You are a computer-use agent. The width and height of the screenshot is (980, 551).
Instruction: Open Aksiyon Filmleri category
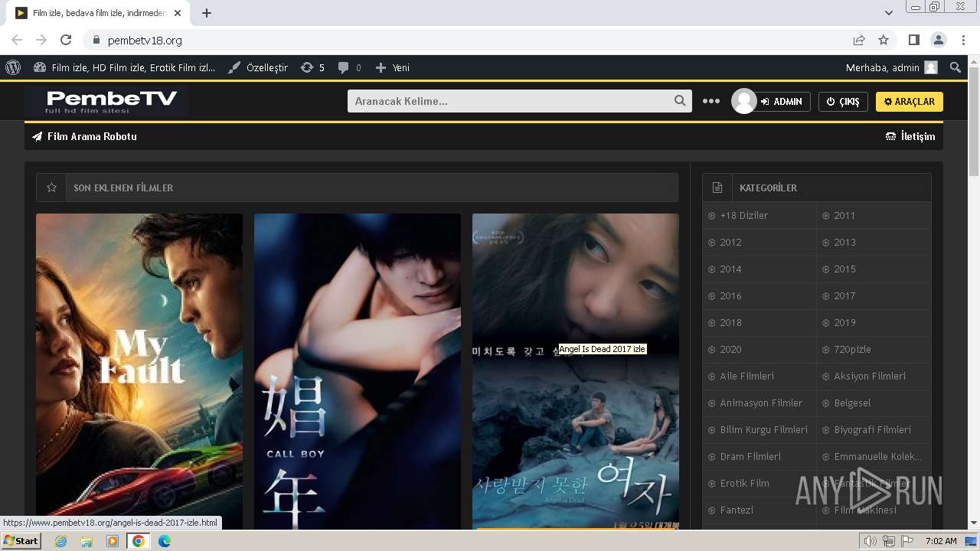(870, 377)
